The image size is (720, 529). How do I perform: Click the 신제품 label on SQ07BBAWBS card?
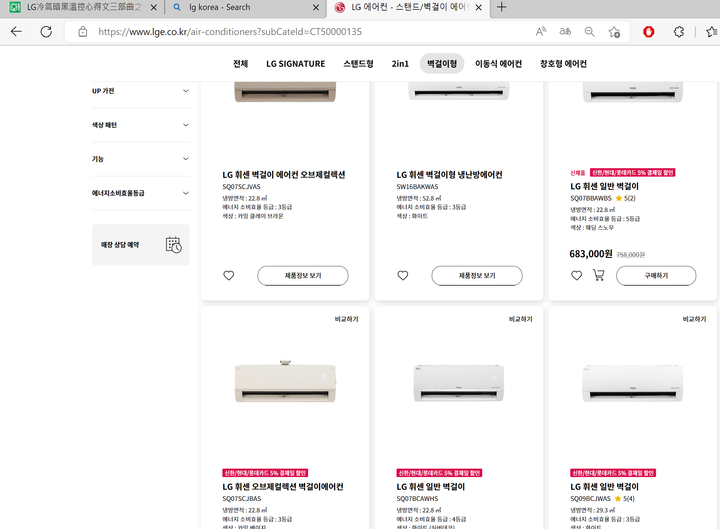(578, 173)
